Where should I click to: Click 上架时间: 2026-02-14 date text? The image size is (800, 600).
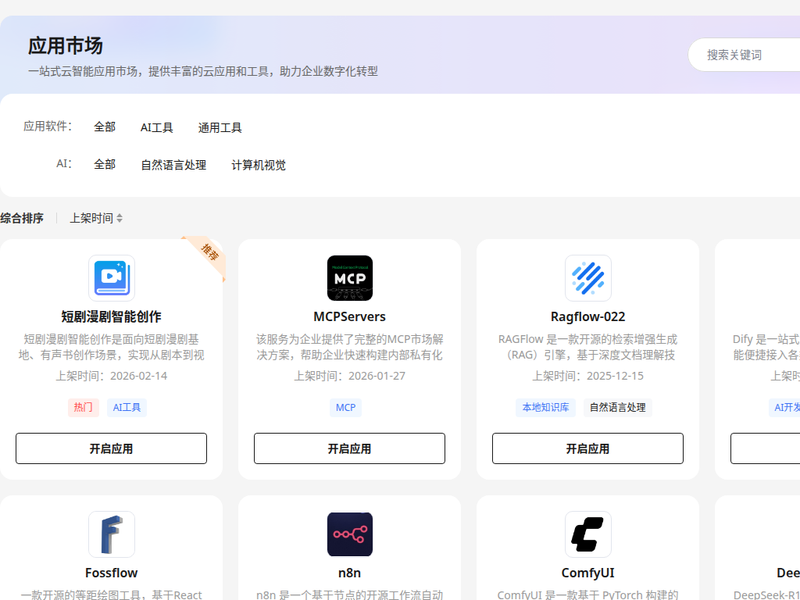tap(111, 376)
